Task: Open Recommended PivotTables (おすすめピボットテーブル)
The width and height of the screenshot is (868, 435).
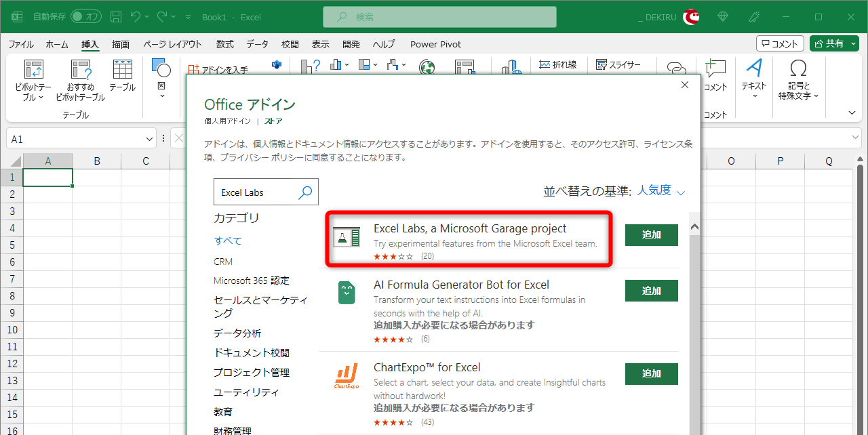Action: pos(81,81)
